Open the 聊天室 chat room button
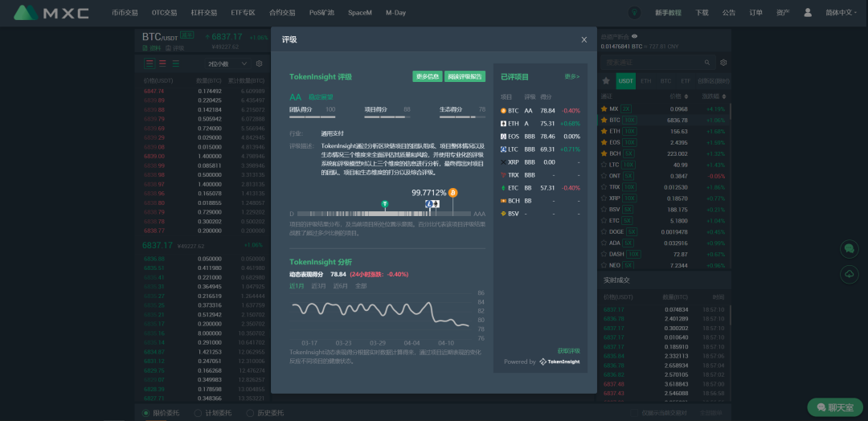 tap(835, 407)
